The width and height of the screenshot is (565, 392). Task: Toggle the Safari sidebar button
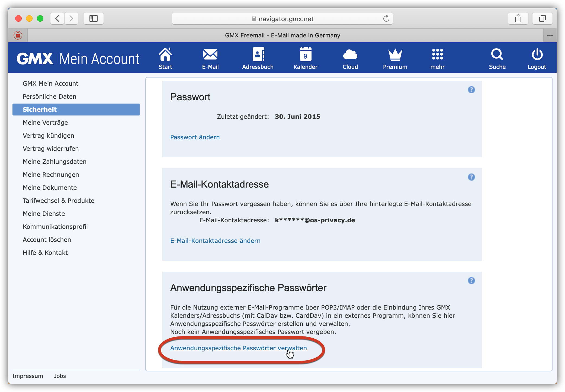(94, 18)
